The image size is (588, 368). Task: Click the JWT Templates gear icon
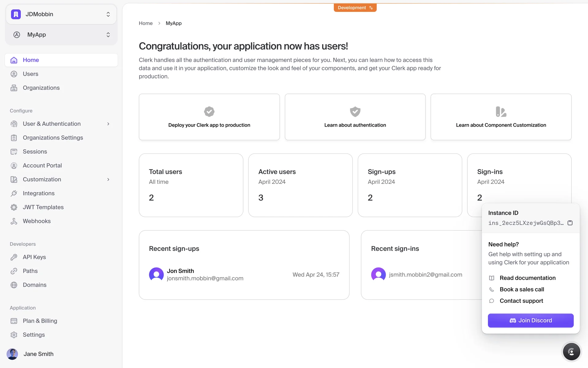coord(14,207)
